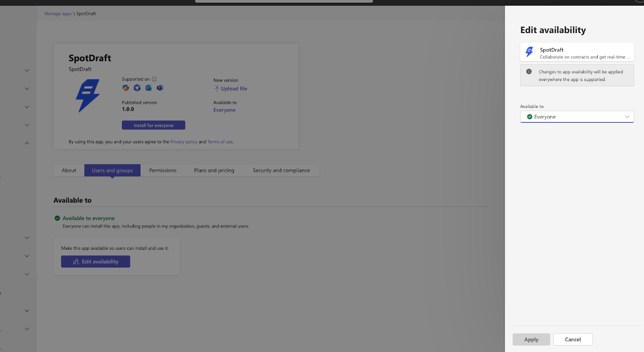Viewport: 644px width, 352px height.
Task: Click the "Make this app available" hint text
Action: point(115,248)
